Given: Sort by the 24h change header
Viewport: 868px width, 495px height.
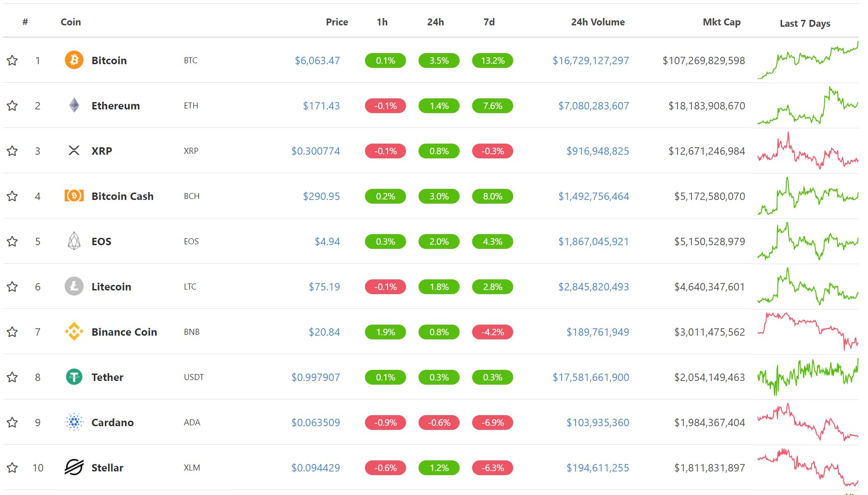Looking at the screenshot, I should click(x=436, y=22).
